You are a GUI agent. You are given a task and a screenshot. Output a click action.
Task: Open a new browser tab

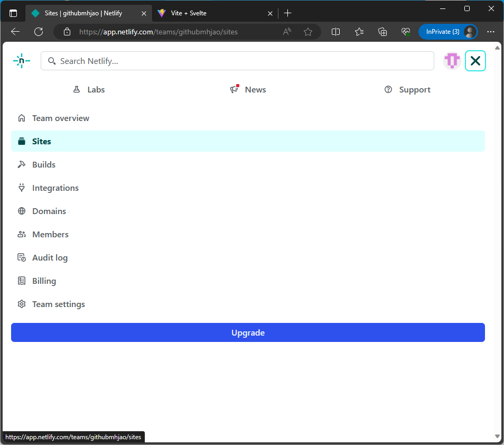point(288,13)
